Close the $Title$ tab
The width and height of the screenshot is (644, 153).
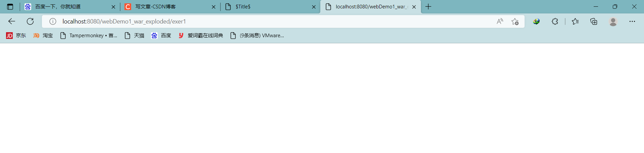pyautogui.click(x=314, y=7)
